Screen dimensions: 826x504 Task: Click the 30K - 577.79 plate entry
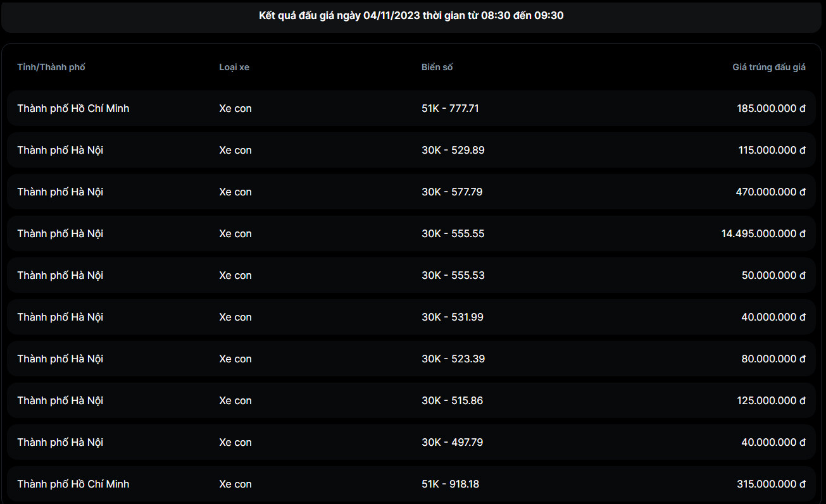pyautogui.click(x=452, y=192)
